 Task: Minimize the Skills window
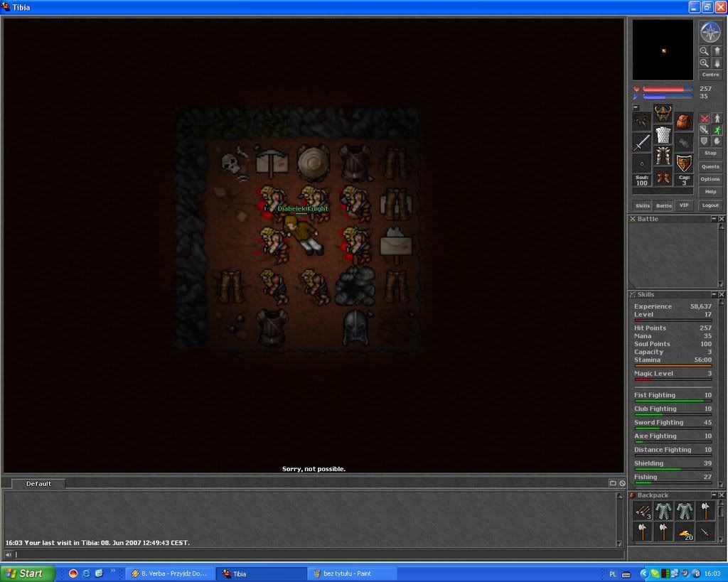(714, 294)
